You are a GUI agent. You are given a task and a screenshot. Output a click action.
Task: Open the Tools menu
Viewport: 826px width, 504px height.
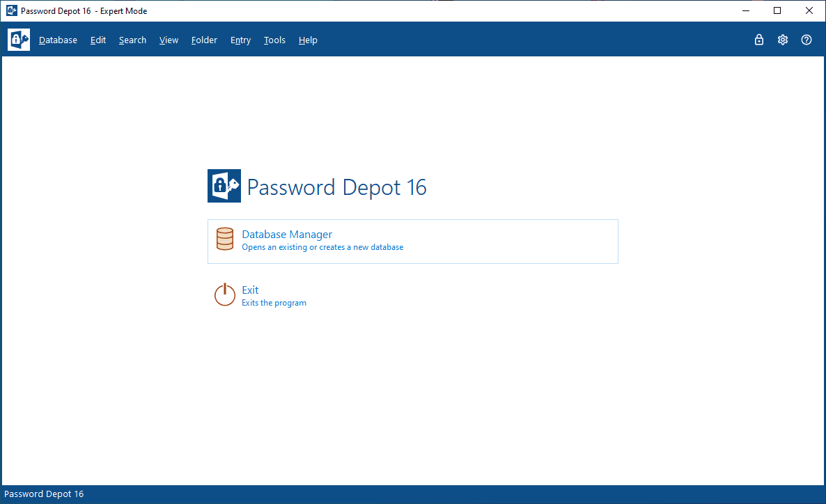(274, 40)
